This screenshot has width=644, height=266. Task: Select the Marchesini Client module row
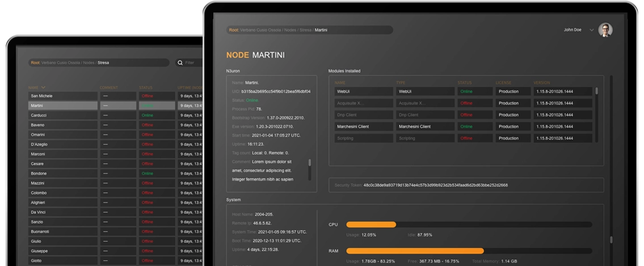point(363,126)
